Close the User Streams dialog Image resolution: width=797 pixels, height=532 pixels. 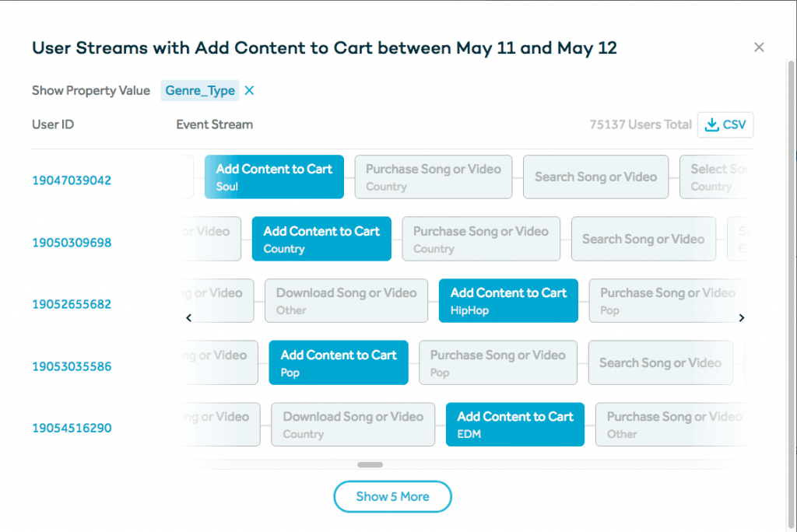click(759, 47)
